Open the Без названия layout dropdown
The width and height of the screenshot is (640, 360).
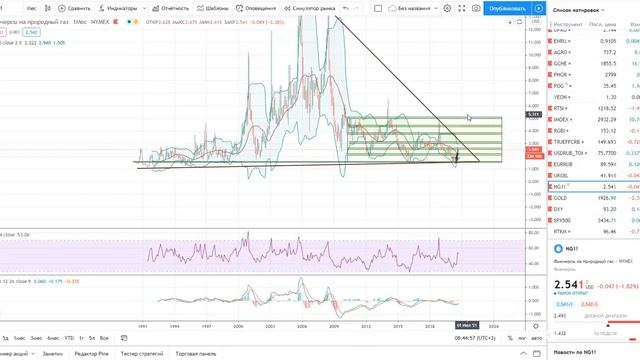click(413, 8)
